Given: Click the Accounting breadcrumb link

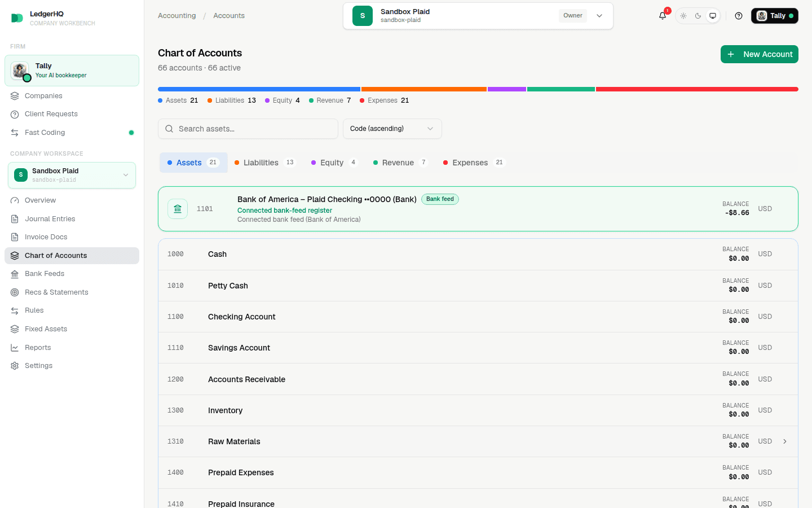Looking at the screenshot, I should point(177,16).
